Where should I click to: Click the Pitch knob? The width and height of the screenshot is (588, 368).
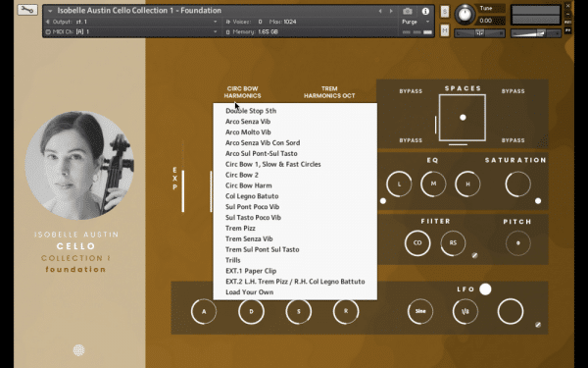pos(517,243)
